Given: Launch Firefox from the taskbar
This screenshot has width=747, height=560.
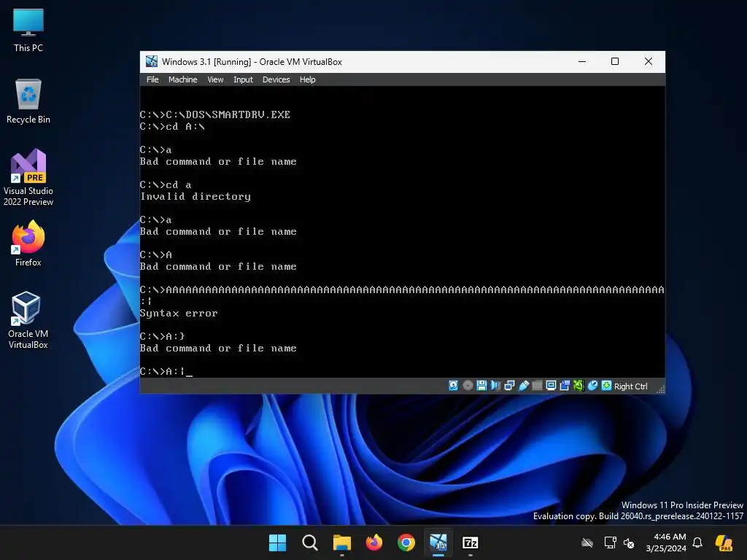Looking at the screenshot, I should (374, 542).
